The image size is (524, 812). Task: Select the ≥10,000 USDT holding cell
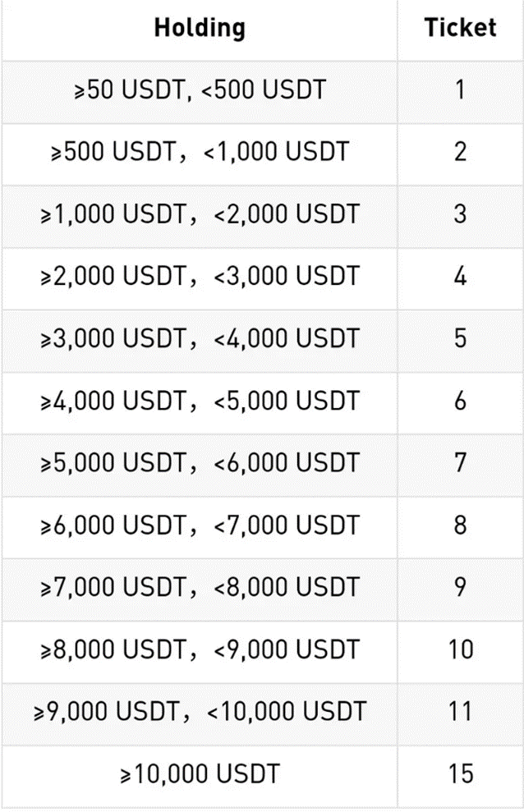(200, 773)
